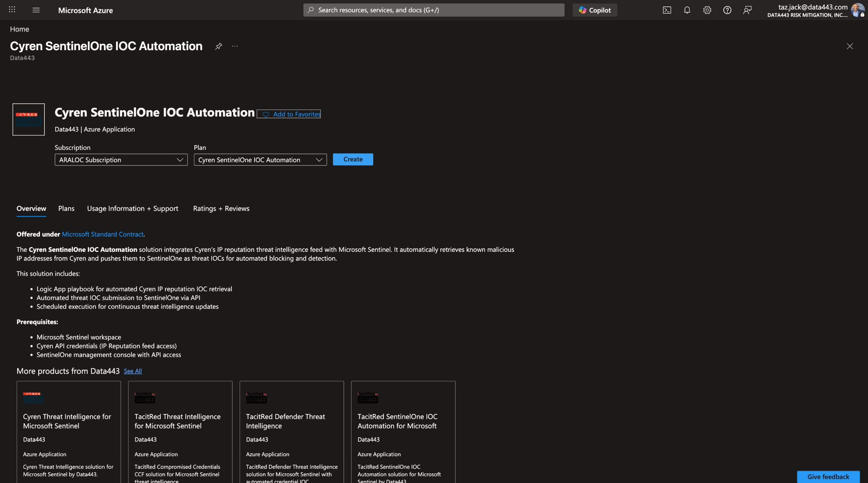Open the portal hamburger menu
The width and height of the screenshot is (868, 483).
(x=36, y=10)
